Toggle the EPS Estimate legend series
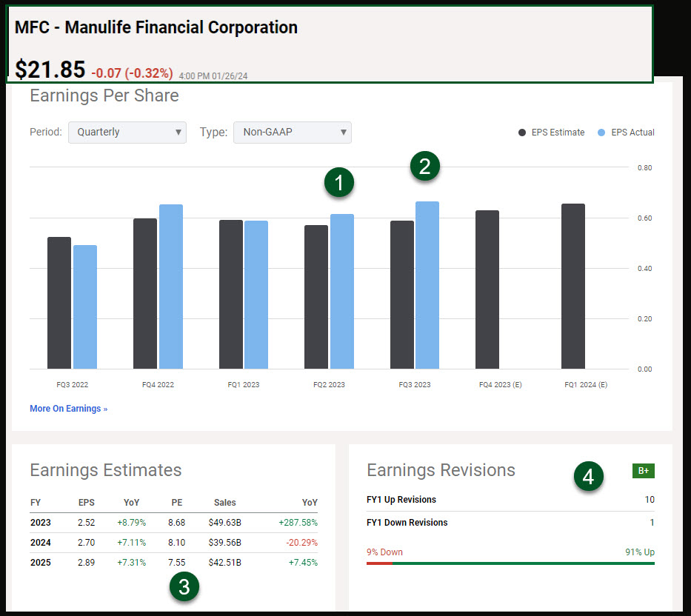This screenshot has width=691, height=616. 552,133
